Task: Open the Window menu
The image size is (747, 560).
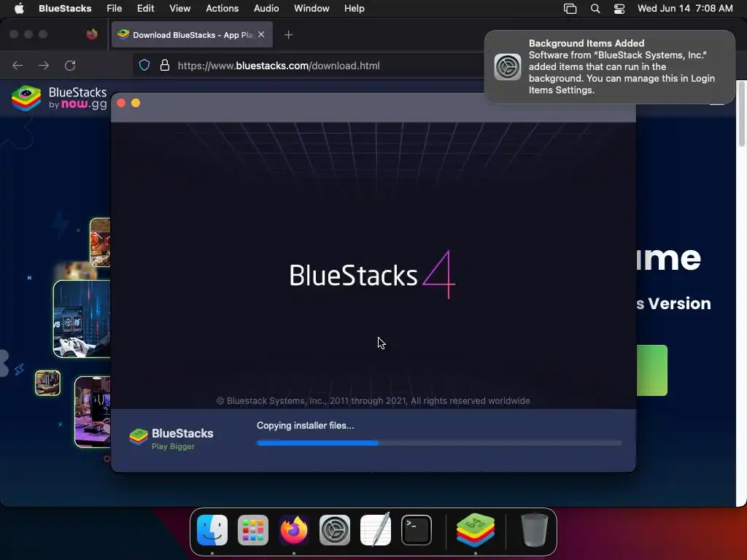Action: pyautogui.click(x=311, y=9)
